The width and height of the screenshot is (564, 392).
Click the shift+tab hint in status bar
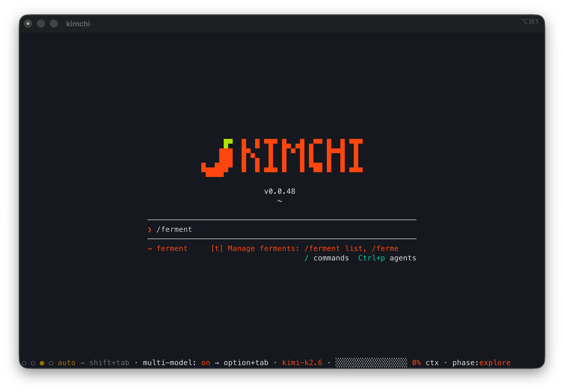[109, 363]
